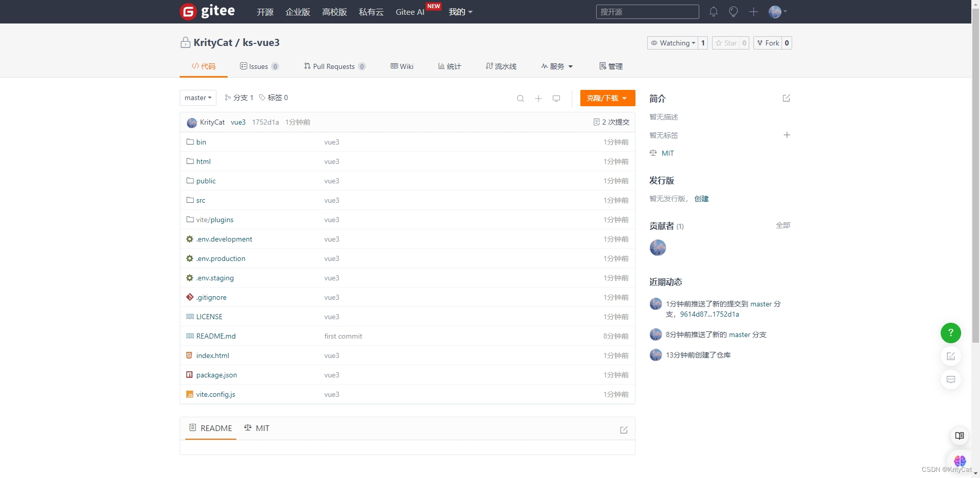This screenshot has height=478, width=980.
Task: Click the lightbulb tips icon
Action: click(x=733, y=12)
